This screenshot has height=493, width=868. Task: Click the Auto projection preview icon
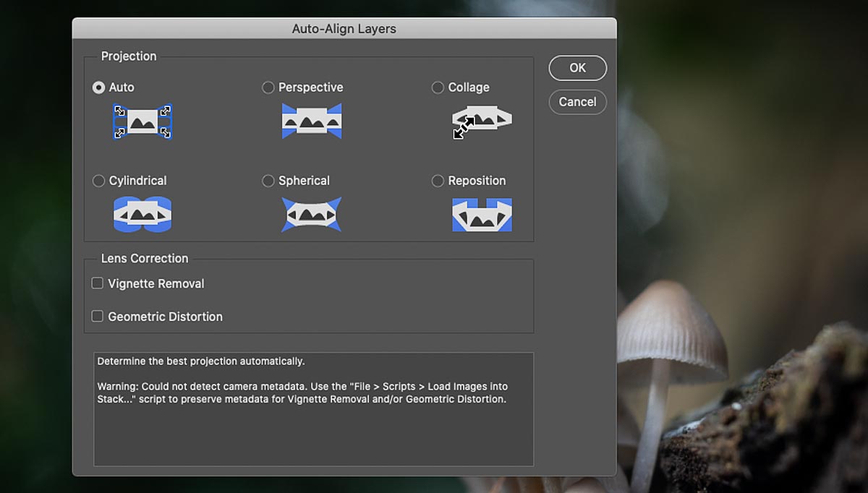pyautogui.click(x=142, y=121)
